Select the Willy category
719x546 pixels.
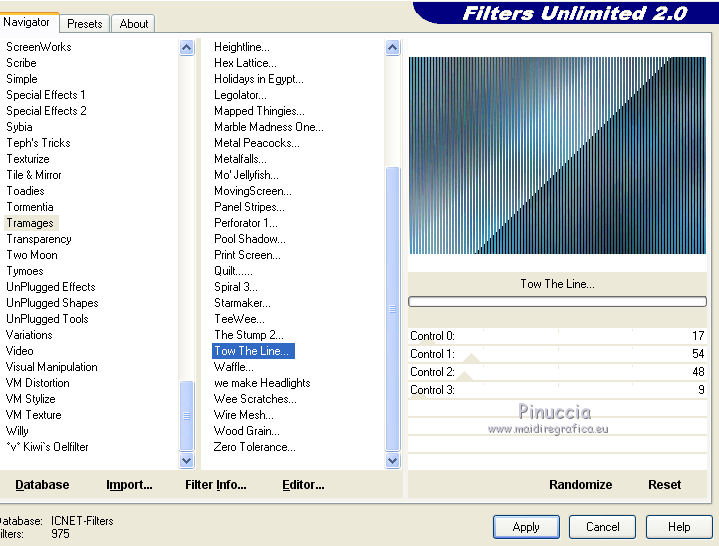click(x=17, y=431)
